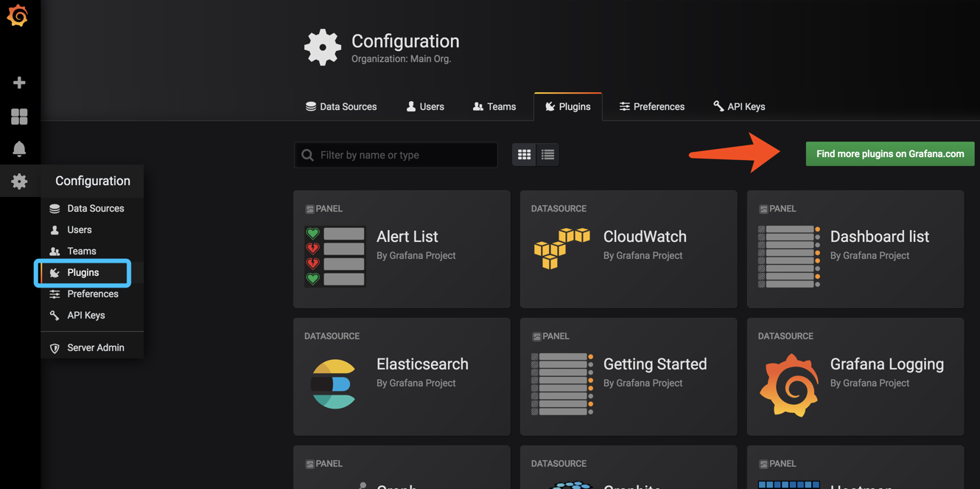
Task: Open the Elasticsearch plugin title
Action: tap(422, 364)
